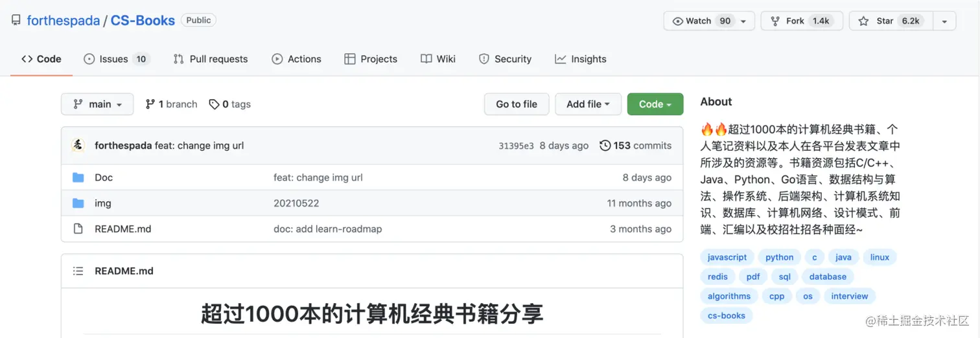Select the algorithms topic tag
980x338 pixels.
(729, 296)
